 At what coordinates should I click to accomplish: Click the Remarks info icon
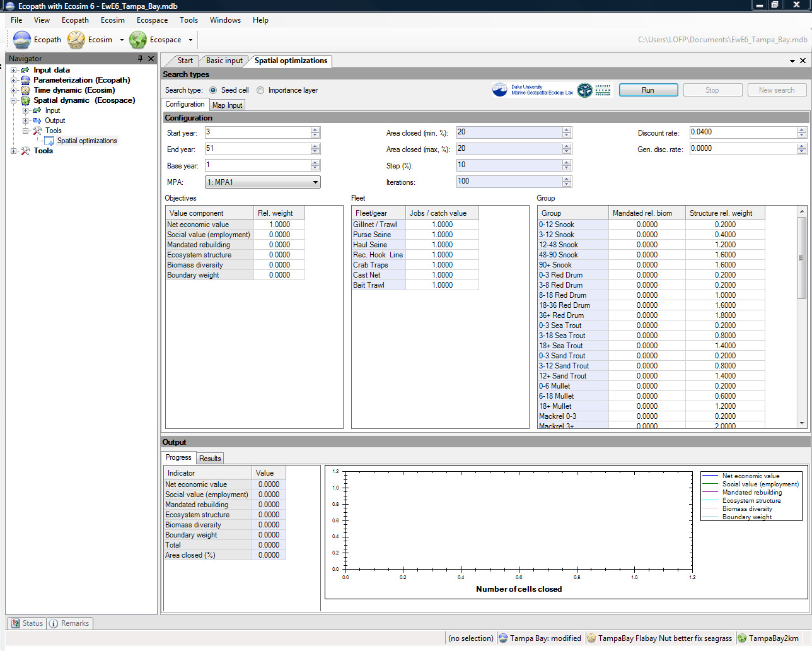(54, 623)
